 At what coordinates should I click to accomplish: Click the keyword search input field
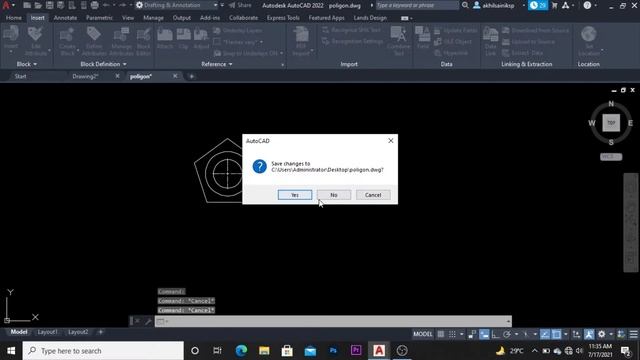coord(417,5)
